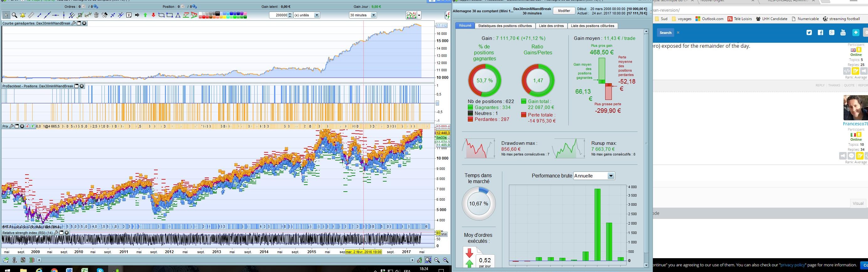868x272 pixels.
Task: Select the text annotation tool
Action: (x=129, y=15)
